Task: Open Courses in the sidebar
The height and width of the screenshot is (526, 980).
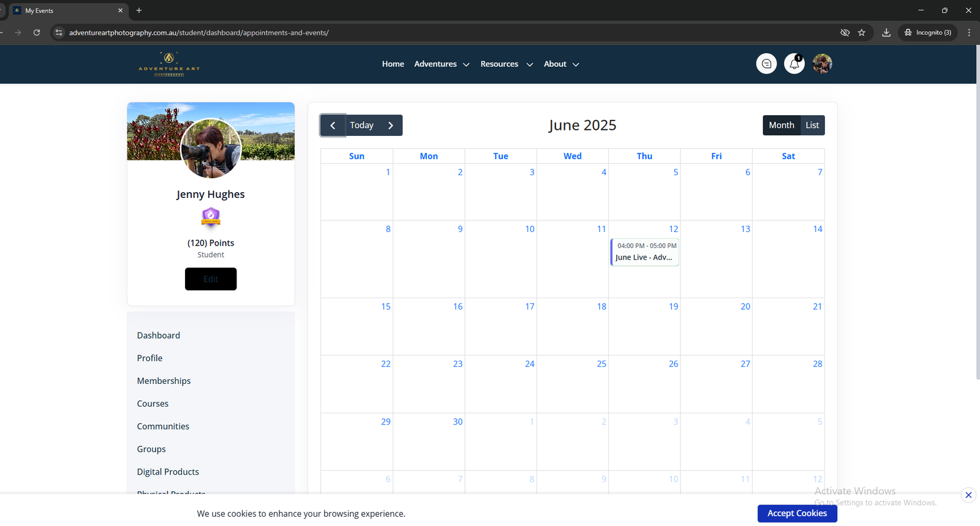Action: [153, 404]
